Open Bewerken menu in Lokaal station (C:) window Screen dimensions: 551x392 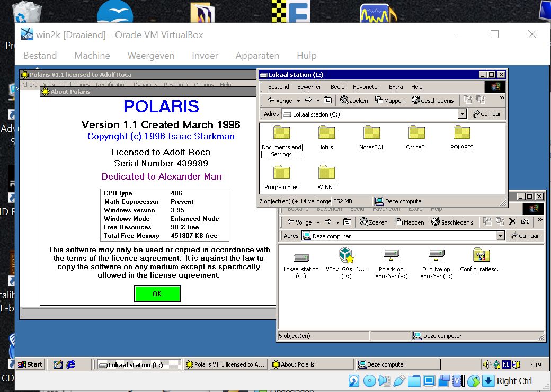[309, 87]
